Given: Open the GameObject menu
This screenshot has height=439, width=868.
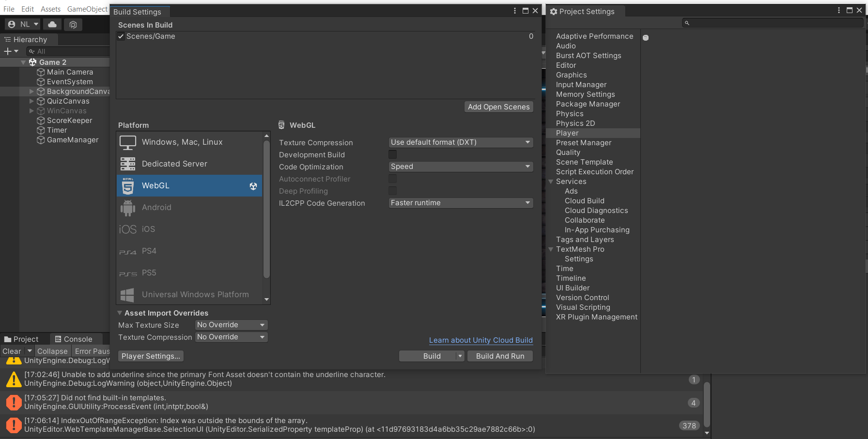Looking at the screenshot, I should pyautogui.click(x=87, y=9).
